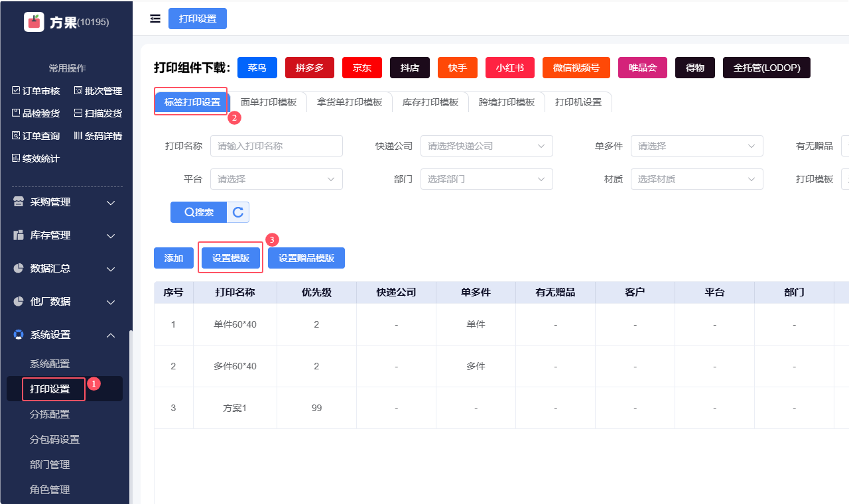Screen dimensions: 849x504
Task: Click the sidebar vertical scrollbar
Action: [131, 416]
